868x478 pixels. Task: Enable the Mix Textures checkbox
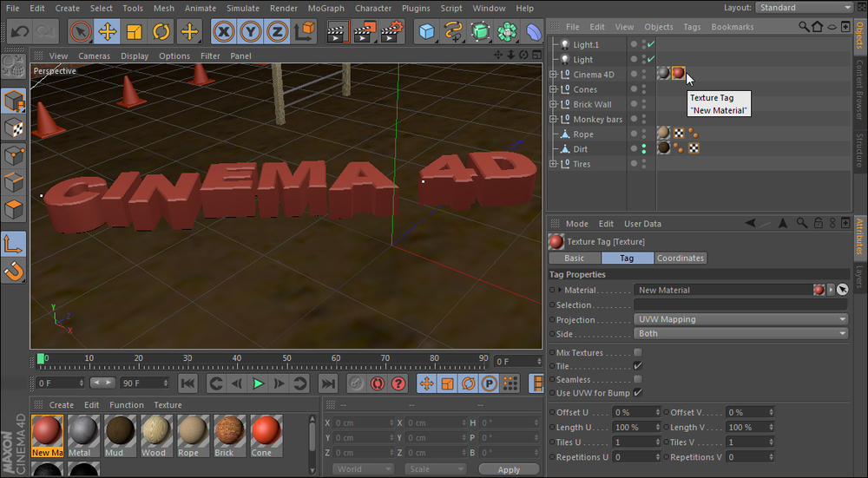[x=638, y=352]
